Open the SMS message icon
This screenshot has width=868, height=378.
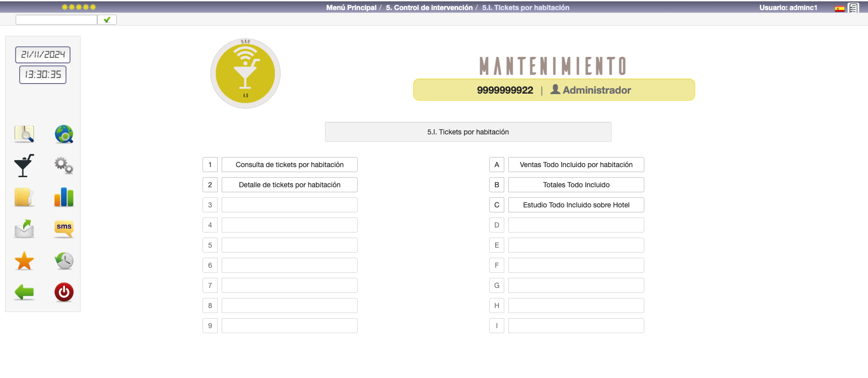[64, 229]
